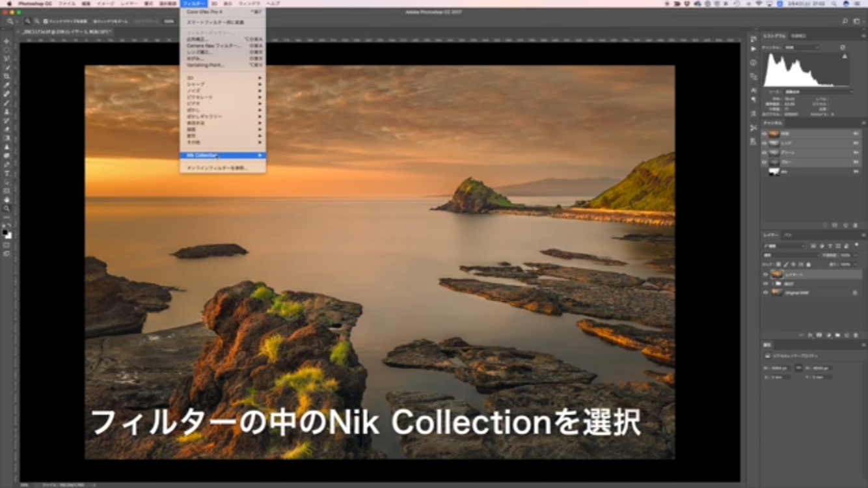This screenshot has width=868, height=488.
Task: Click the histogram refresh icon
Action: (843, 47)
